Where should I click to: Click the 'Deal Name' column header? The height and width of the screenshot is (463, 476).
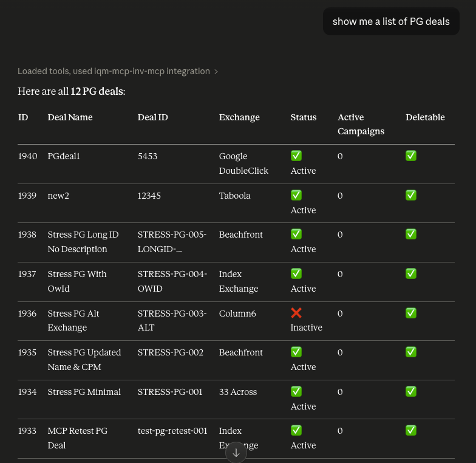70,117
